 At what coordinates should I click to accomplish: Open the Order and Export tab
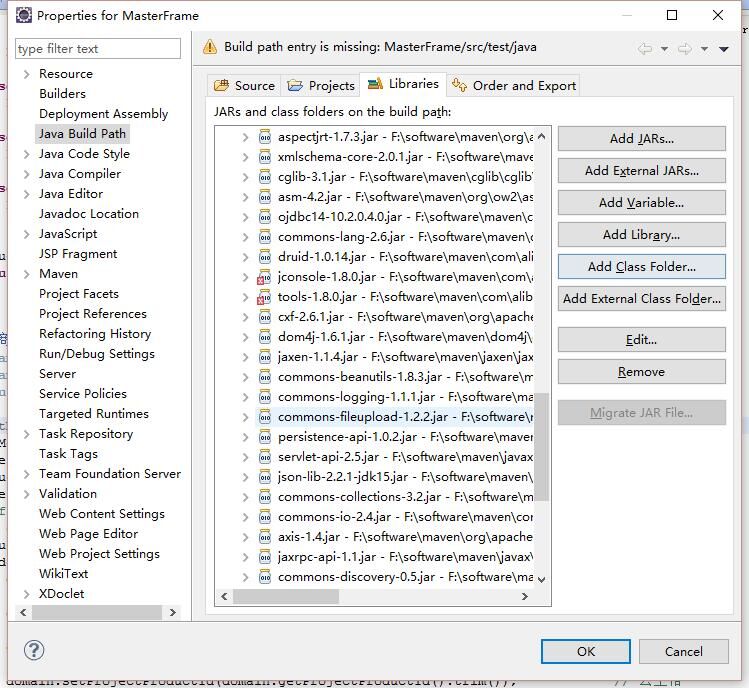pyautogui.click(x=514, y=86)
